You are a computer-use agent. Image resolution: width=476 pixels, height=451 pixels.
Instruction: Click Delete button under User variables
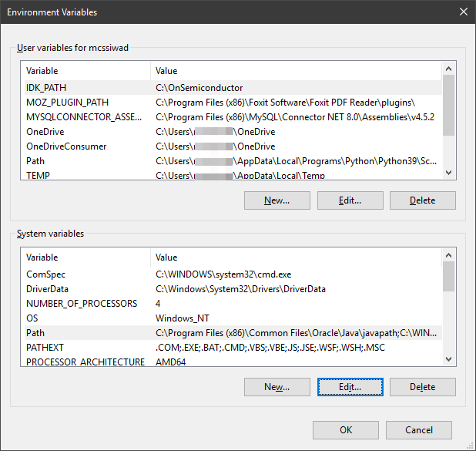click(422, 200)
